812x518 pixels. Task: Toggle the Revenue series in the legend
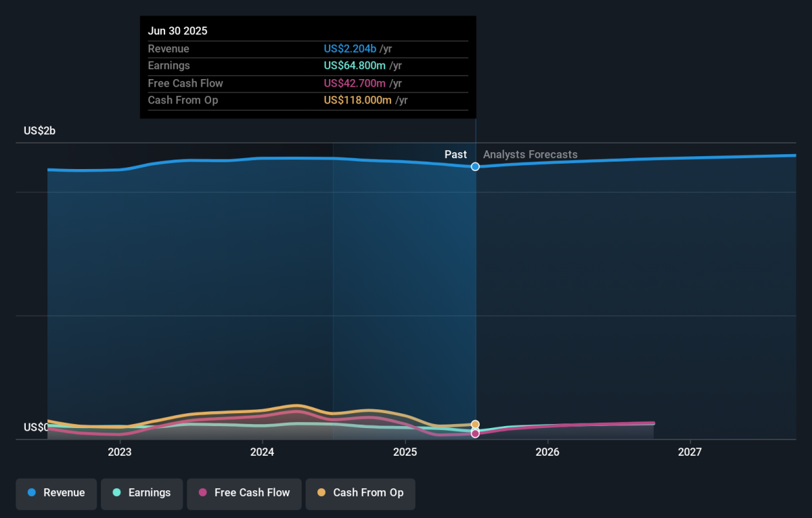point(57,493)
